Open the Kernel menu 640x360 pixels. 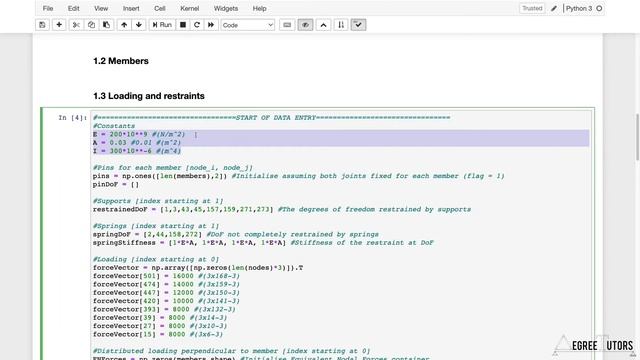coord(190,8)
